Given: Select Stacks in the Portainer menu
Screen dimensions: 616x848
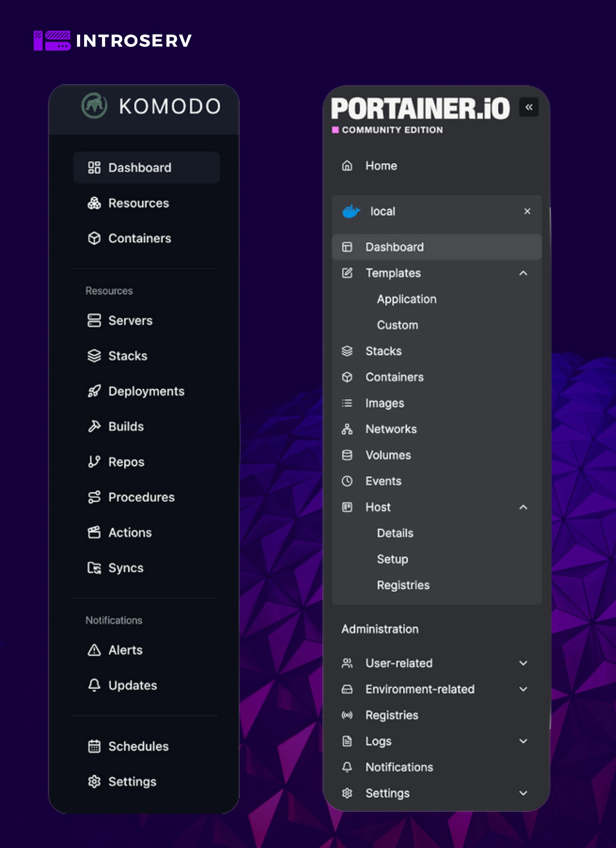Looking at the screenshot, I should [383, 351].
